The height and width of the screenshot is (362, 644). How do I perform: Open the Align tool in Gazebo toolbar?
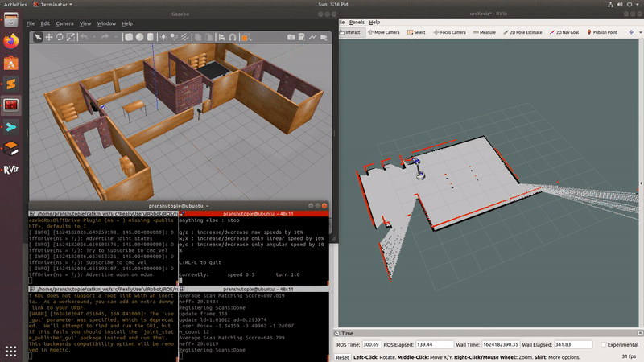pos(222,37)
